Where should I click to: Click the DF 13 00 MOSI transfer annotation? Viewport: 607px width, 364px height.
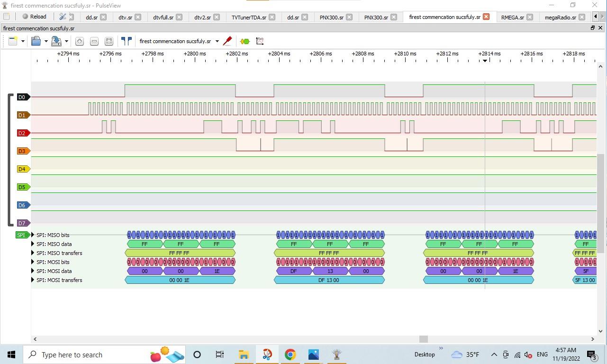pyautogui.click(x=329, y=280)
